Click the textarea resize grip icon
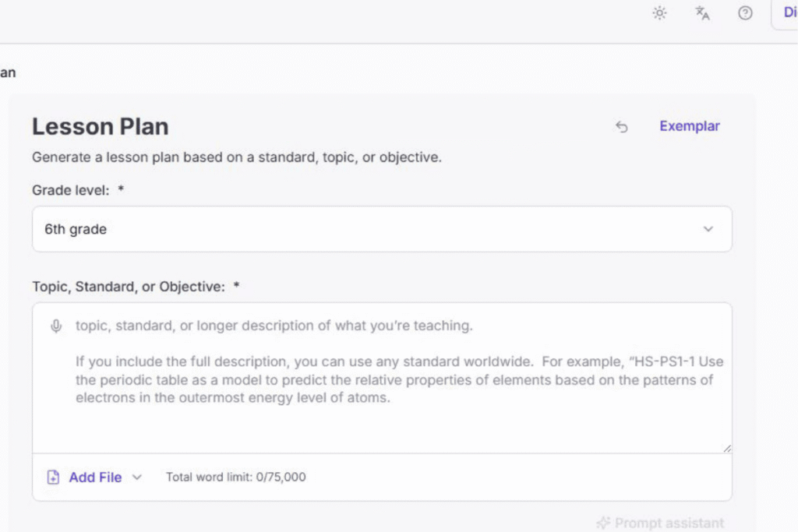 [x=726, y=446]
